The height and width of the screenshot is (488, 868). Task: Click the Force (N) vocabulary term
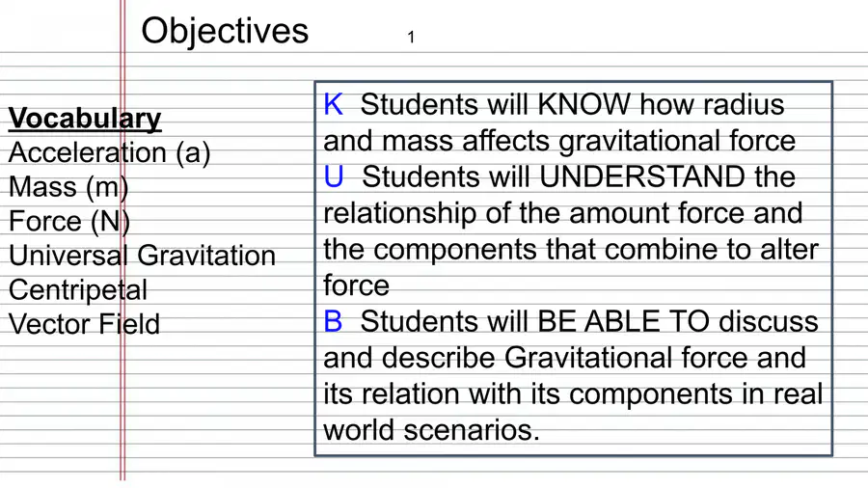tap(69, 221)
